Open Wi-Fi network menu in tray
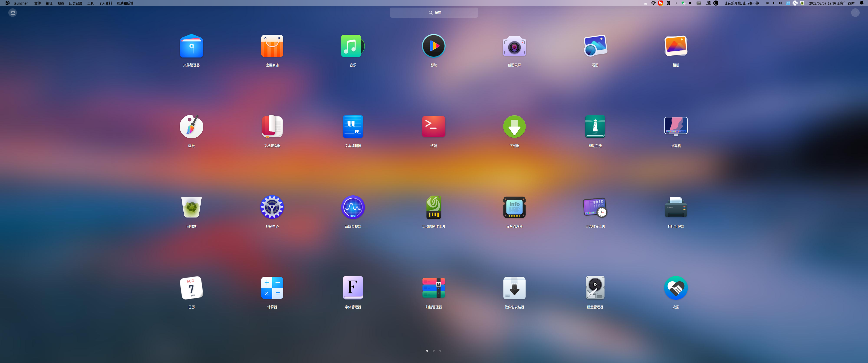868x363 pixels. click(653, 3)
